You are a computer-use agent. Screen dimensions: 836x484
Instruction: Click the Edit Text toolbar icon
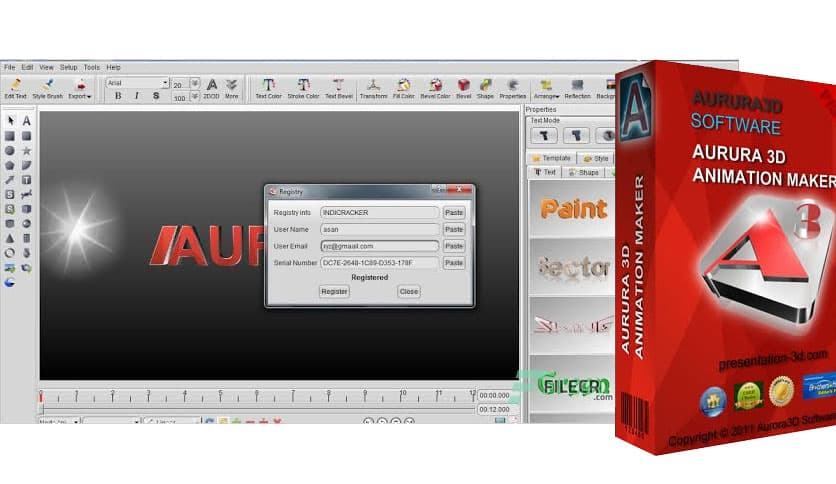(15, 88)
